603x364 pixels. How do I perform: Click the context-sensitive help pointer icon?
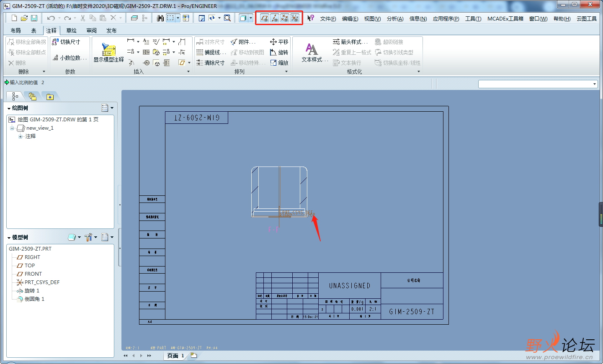point(310,18)
